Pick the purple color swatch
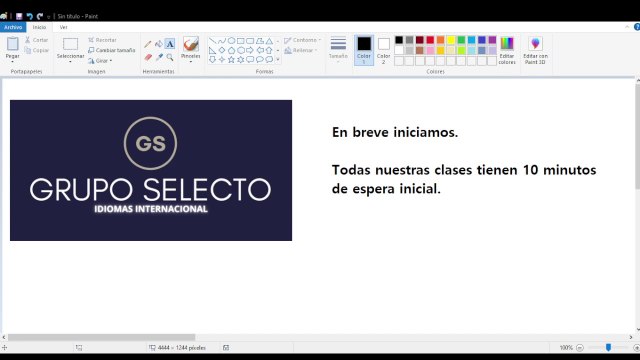640x360 pixels. pos(492,40)
